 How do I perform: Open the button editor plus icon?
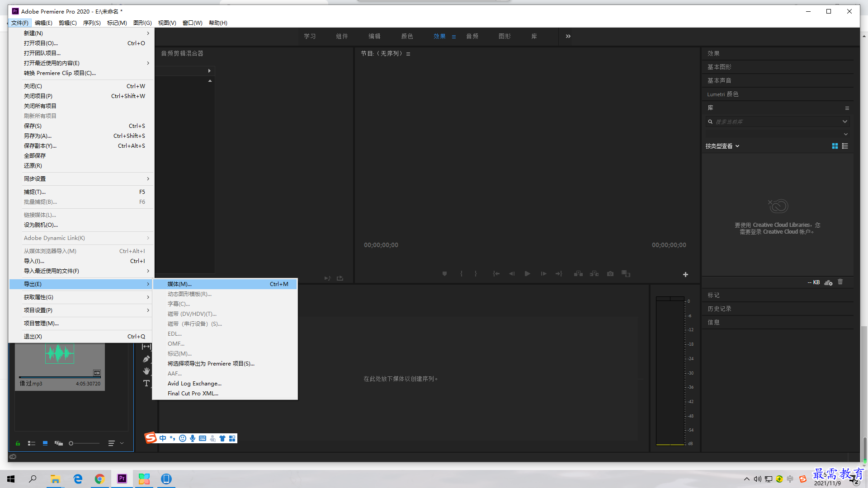685,275
